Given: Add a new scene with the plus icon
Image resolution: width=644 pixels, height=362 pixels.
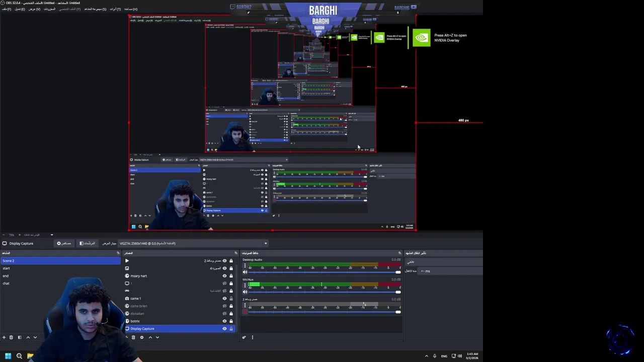Looking at the screenshot, I should (4, 337).
